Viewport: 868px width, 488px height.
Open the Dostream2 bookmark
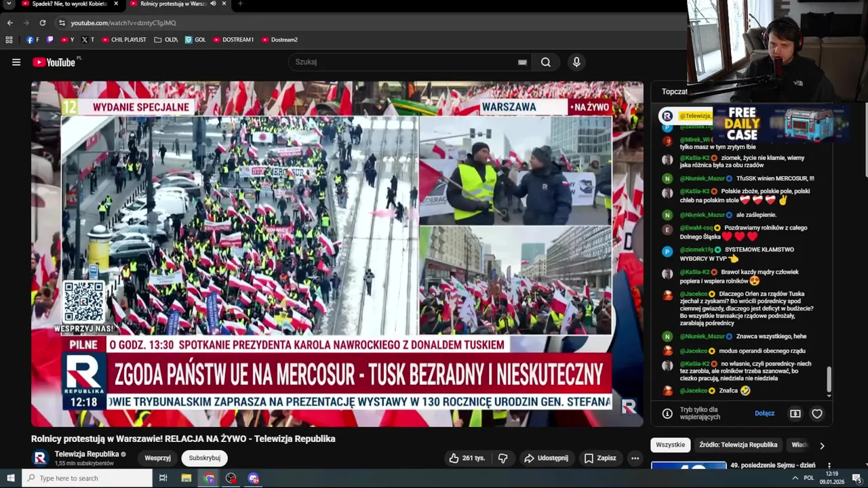click(x=279, y=40)
